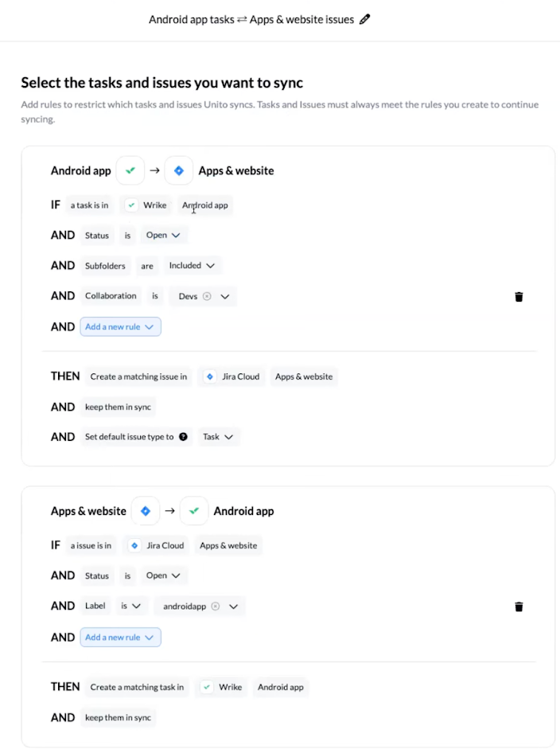
Task: Delete the Collaboration rule with the trash icon
Action: click(x=519, y=297)
